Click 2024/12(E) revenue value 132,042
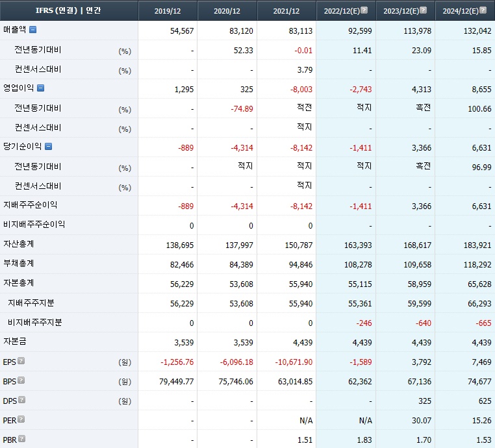Screen dimensions: 495x448 pos(477,31)
